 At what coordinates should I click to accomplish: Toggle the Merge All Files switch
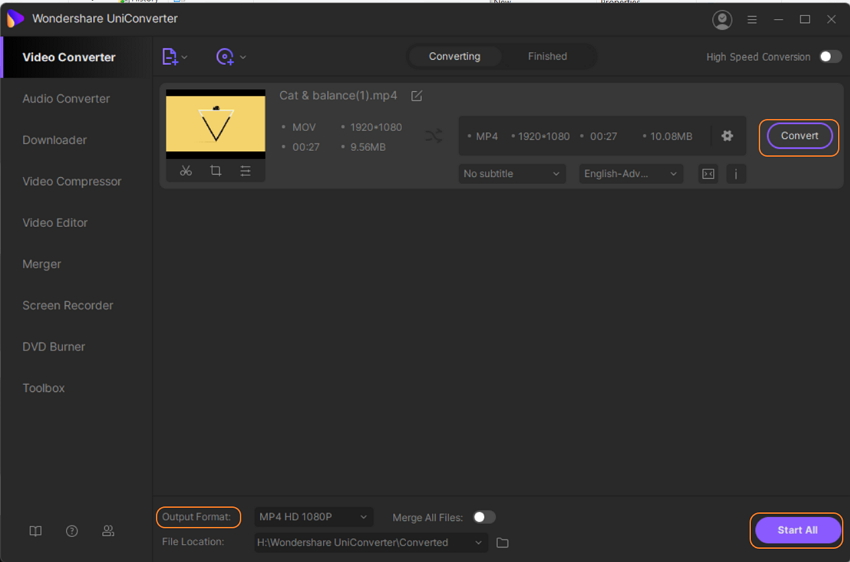pos(484,517)
